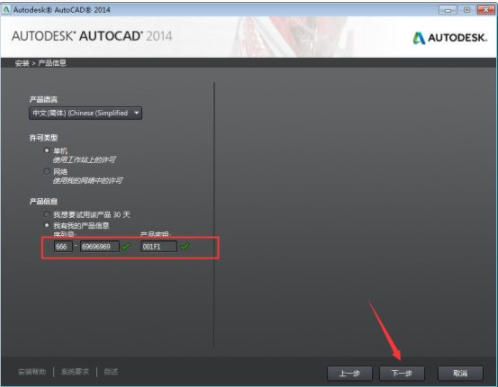Viewport: 498px width, 387px height.
Task: Click the 下一步 (Next) button
Action: pyautogui.click(x=402, y=373)
